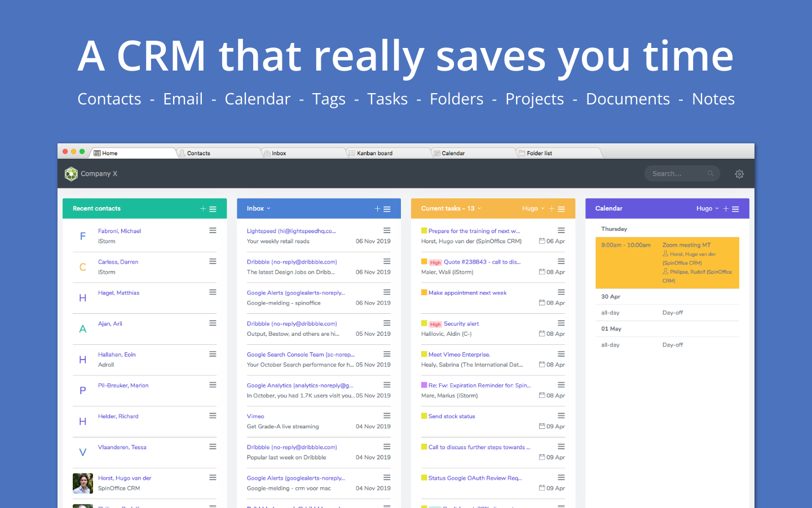Add a new contact with the Recent contacts plus icon

[x=202, y=208]
